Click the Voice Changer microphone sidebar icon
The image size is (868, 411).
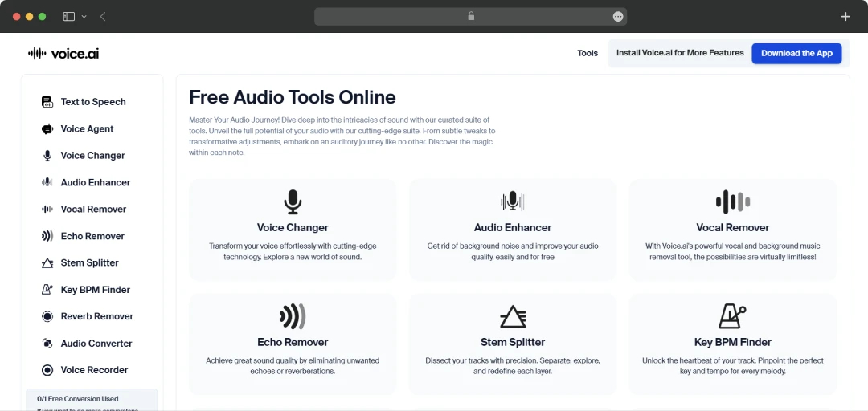pyautogui.click(x=47, y=156)
